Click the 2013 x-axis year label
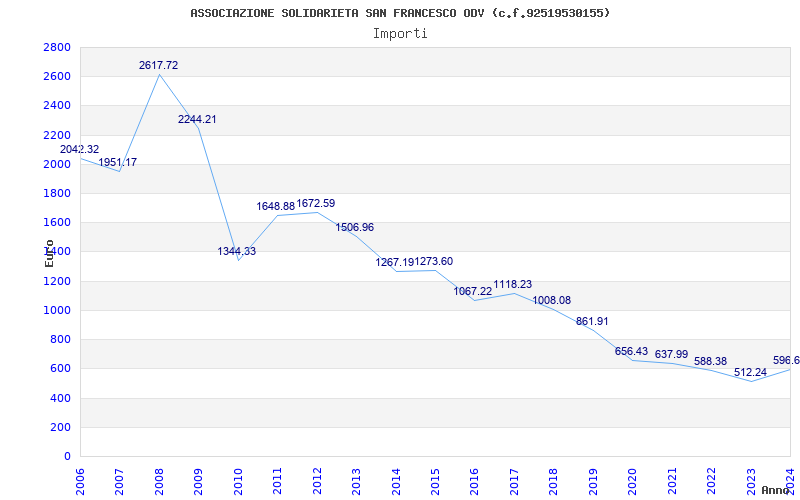The height and width of the screenshot is (500, 800). [356, 482]
